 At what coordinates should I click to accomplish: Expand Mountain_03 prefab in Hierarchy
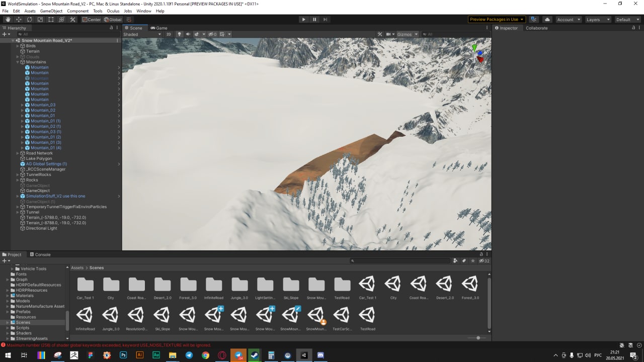(x=23, y=105)
